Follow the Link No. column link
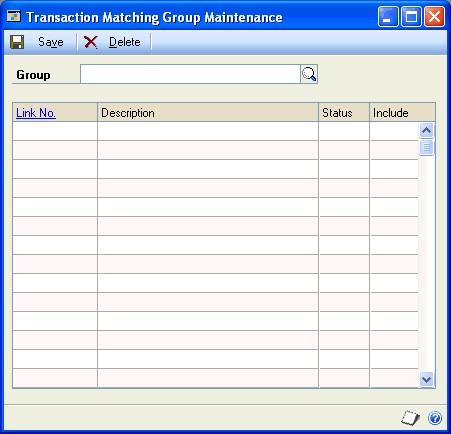This screenshot has height=434, width=451. [36, 113]
